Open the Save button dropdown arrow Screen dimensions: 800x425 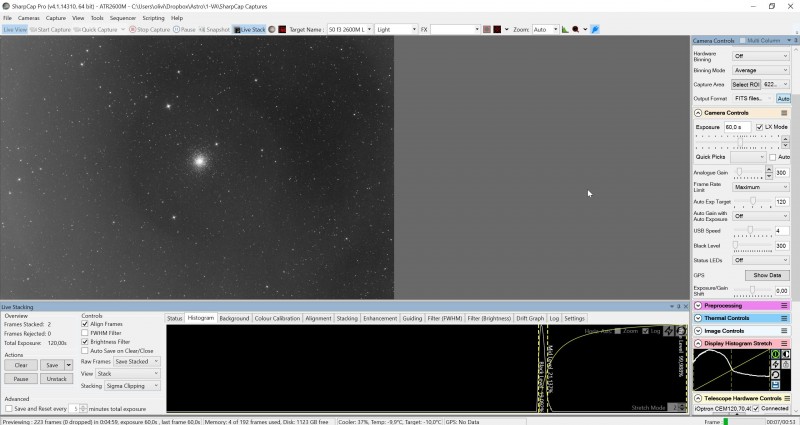[x=69, y=365]
